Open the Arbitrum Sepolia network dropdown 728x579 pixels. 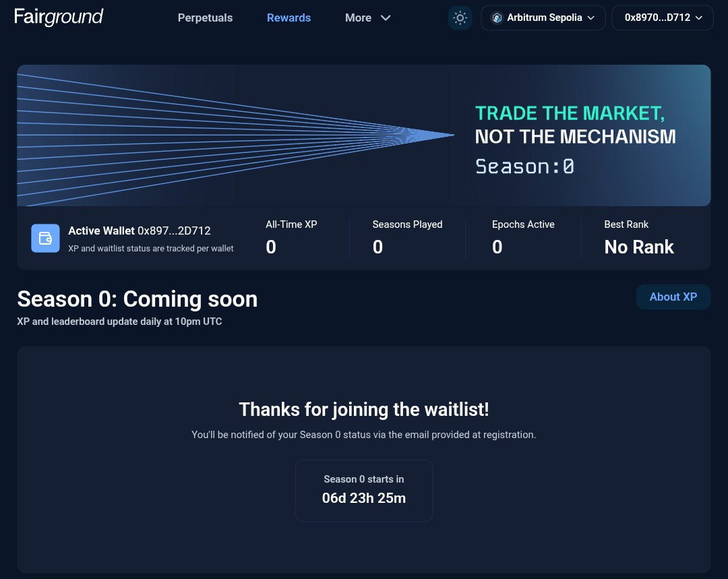543,18
